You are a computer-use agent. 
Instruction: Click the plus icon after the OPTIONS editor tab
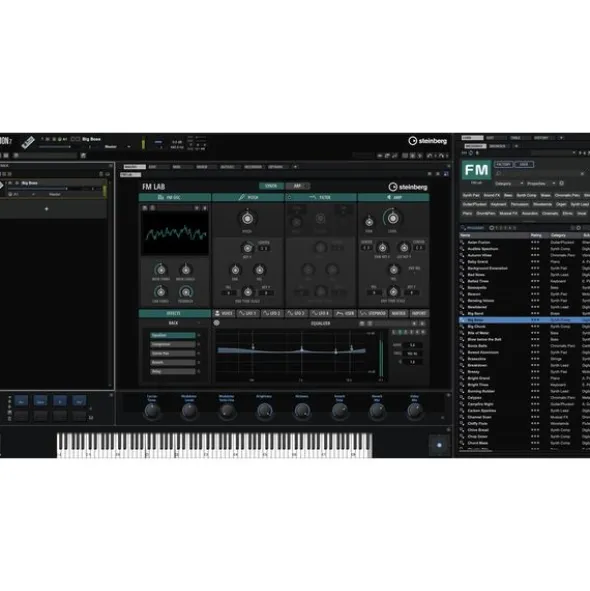(x=295, y=167)
